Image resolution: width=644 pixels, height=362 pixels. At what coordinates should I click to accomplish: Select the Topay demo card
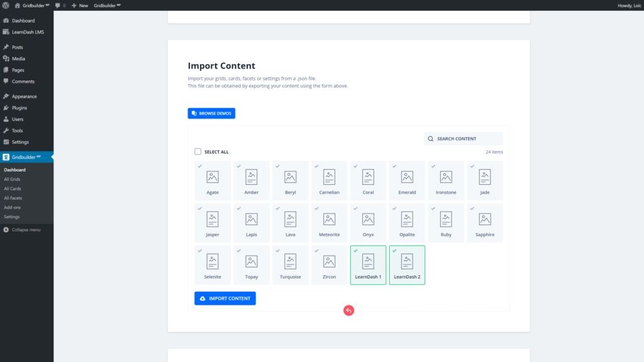252,265
